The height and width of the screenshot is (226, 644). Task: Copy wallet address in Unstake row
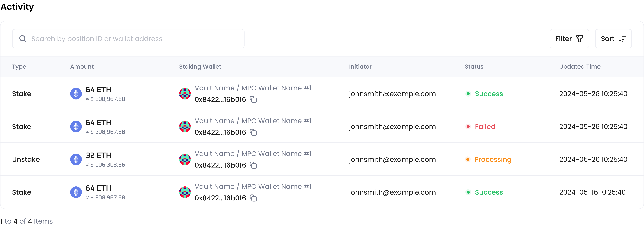coord(253,165)
